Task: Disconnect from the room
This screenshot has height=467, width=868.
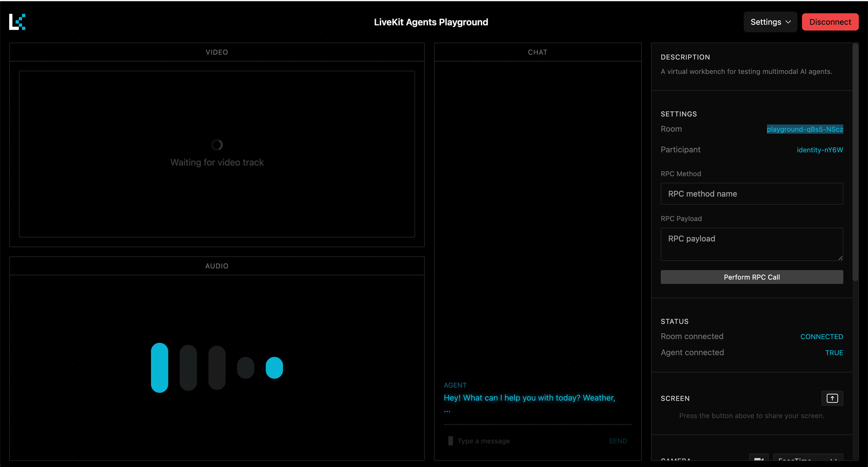Action: tap(830, 22)
